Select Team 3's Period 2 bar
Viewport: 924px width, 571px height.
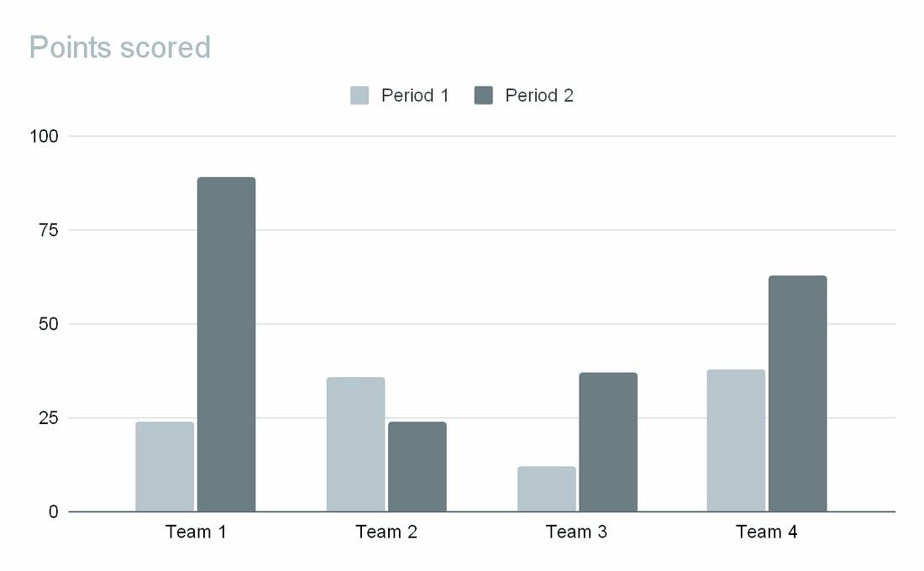pos(608,442)
